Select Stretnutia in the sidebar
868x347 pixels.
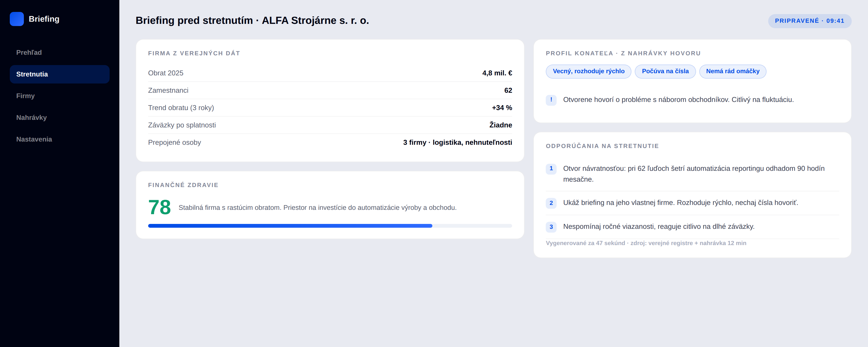60,74
